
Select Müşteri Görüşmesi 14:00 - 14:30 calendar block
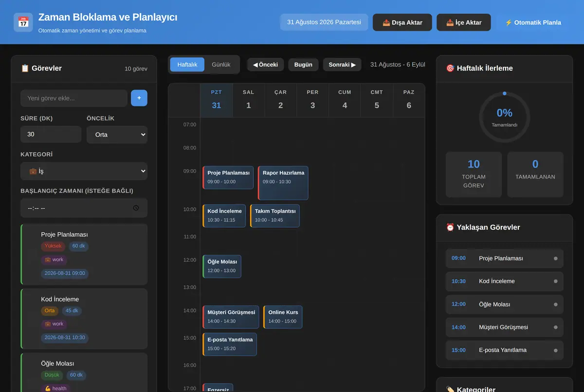pos(231,317)
